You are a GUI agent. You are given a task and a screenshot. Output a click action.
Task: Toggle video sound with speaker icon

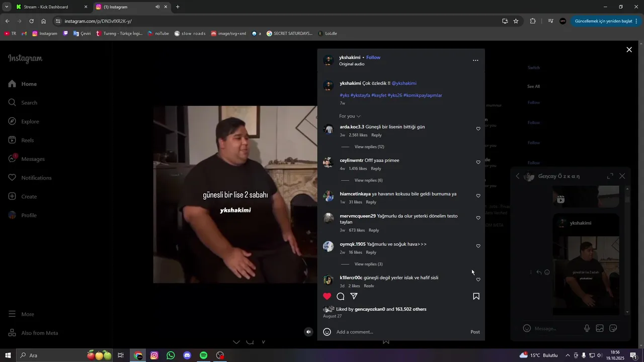[308, 332]
